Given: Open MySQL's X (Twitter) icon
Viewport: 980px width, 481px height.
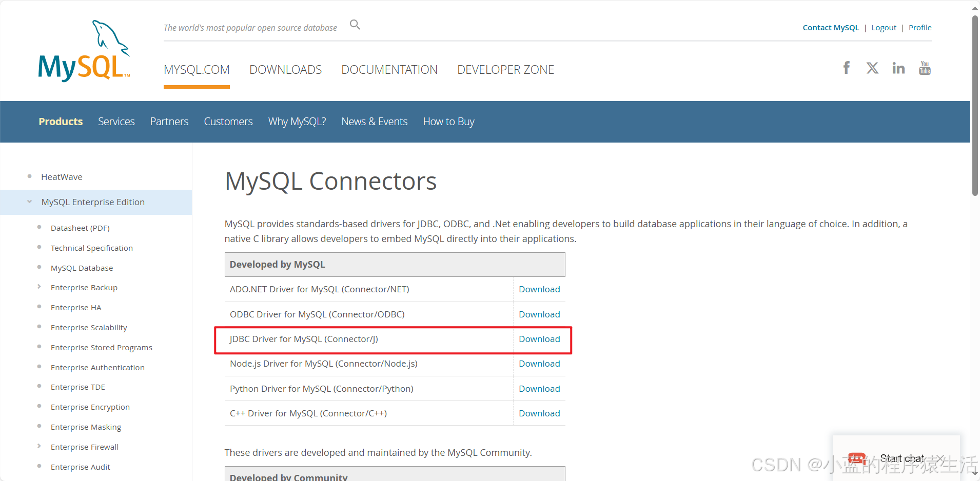Looking at the screenshot, I should (872, 68).
